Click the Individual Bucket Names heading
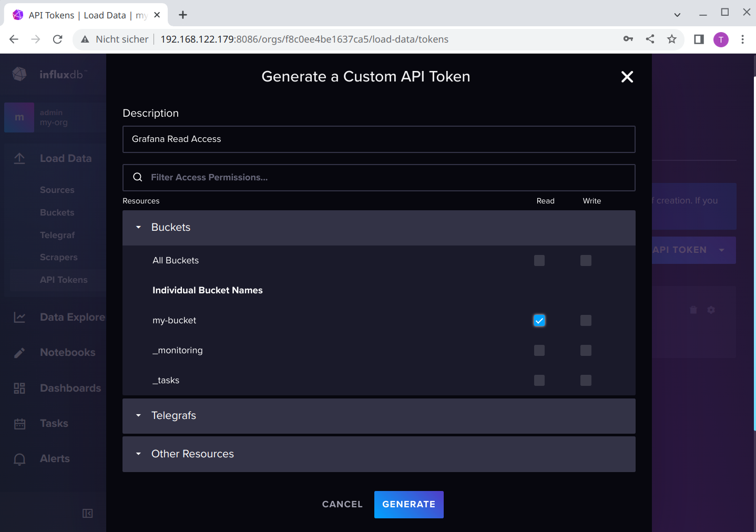This screenshot has width=756, height=532. pyautogui.click(x=208, y=291)
